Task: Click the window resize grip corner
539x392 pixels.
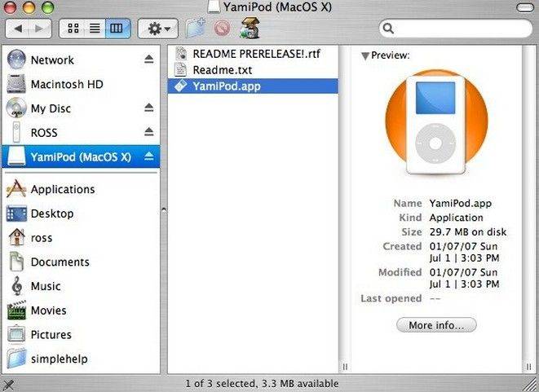Action: pyautogui.click(x=531, y=385)
